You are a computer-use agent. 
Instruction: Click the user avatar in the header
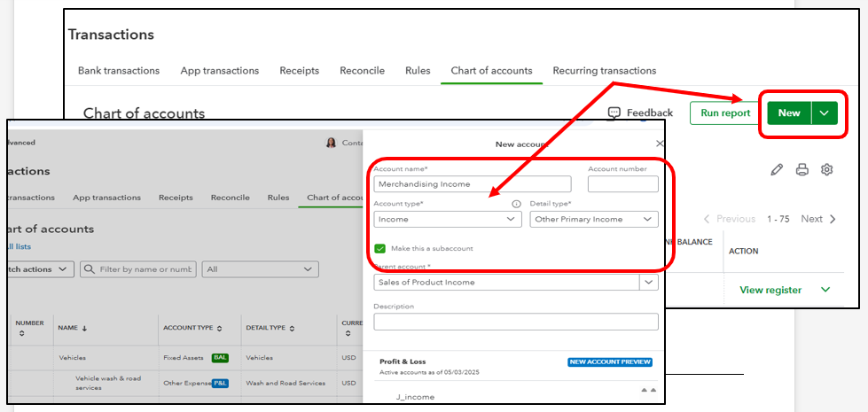331,143
